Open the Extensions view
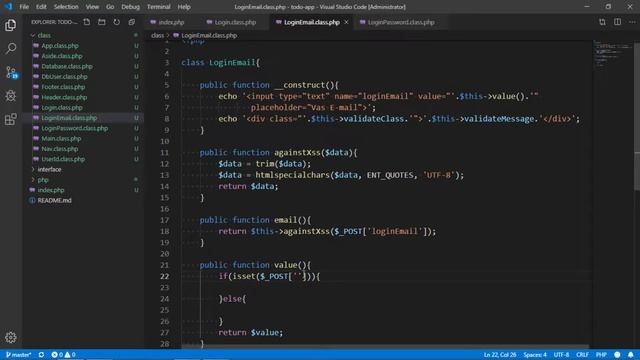Screen dimensions: 640x360 coord(11,119)
